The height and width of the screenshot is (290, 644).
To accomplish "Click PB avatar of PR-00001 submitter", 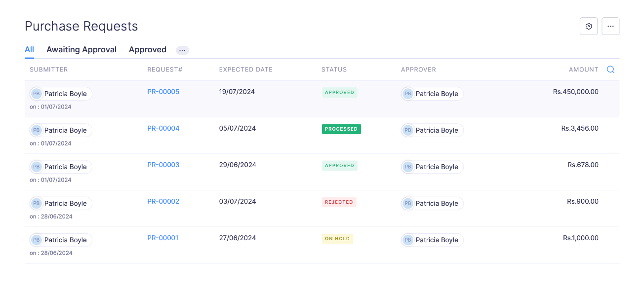I will coord(36,240).
